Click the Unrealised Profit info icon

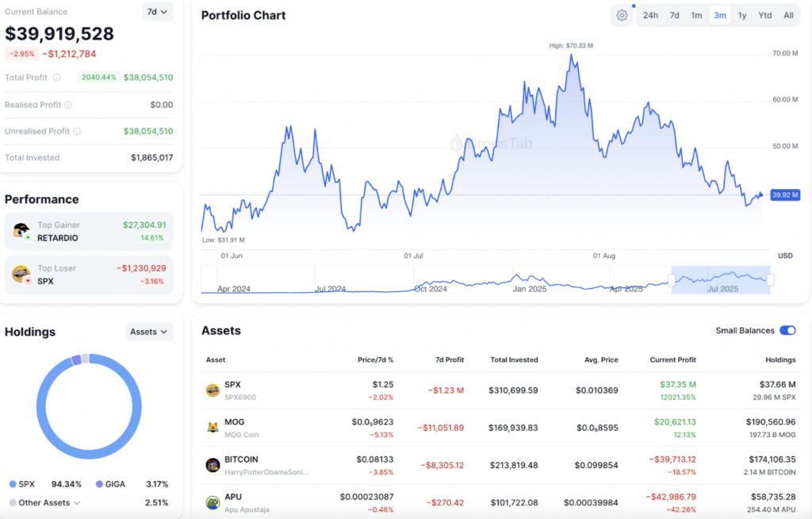(77, 131)
